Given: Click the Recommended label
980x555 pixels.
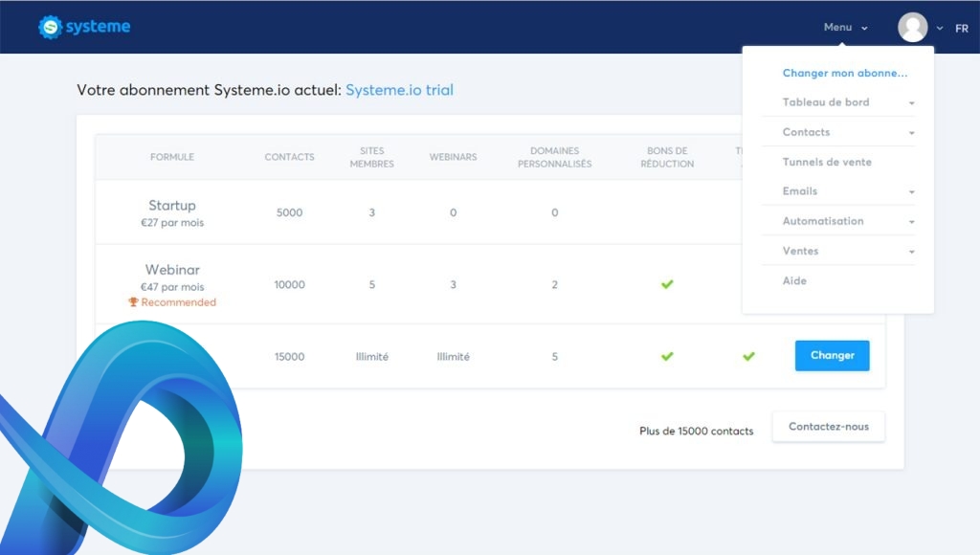Looking at the screenshot, I should tap(178, 302).
